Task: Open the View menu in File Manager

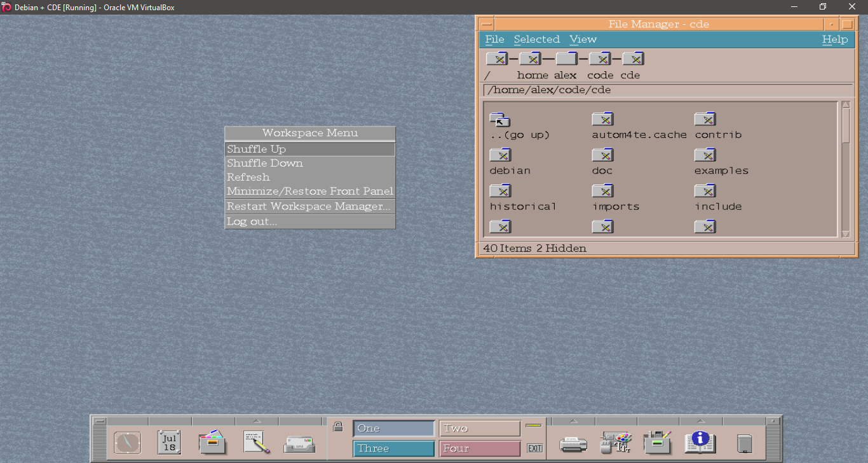Action: tap(583, 39)
